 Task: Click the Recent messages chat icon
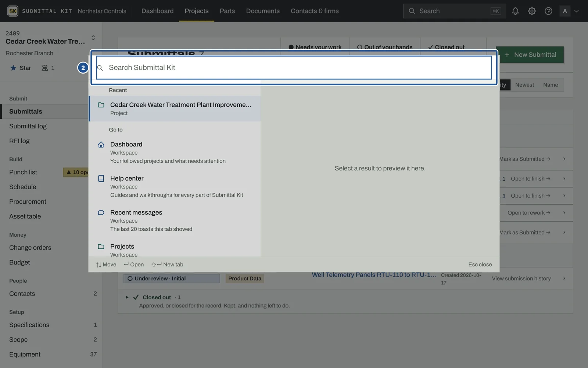pos(101,212)
